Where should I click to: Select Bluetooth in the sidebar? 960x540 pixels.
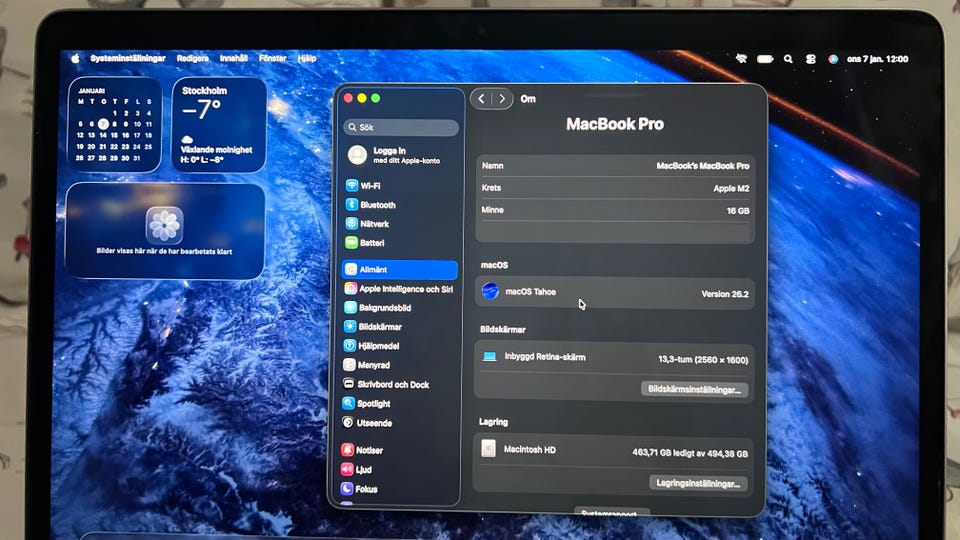377,205
